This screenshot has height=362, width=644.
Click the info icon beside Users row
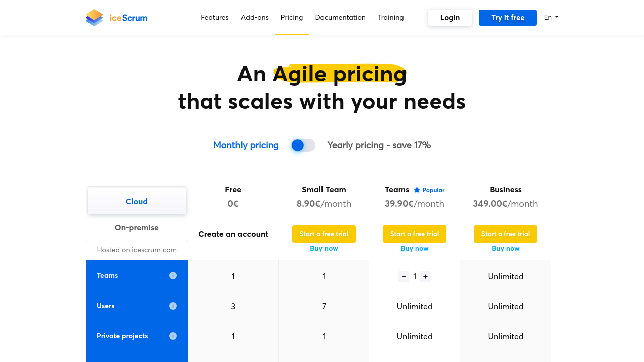click(173, 306)
